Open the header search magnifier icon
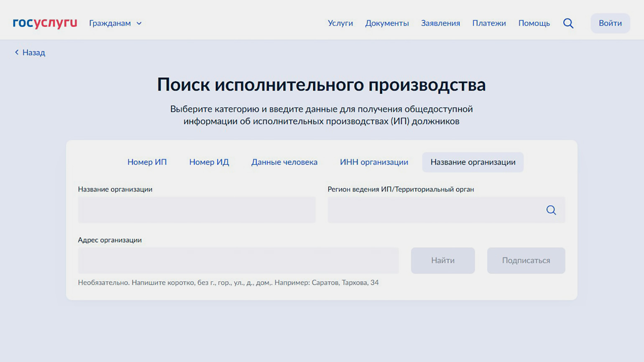 click(x=568, y=23)
